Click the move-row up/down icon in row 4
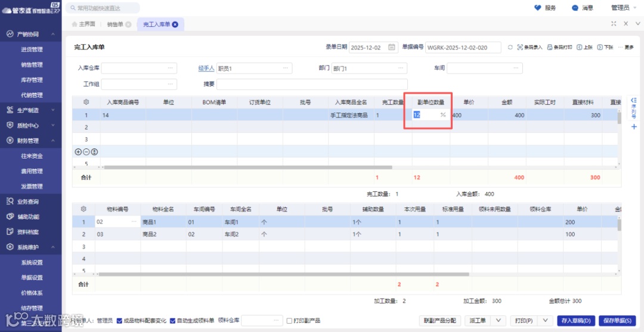Screen dimensions: 644x332 click(94, 152)
